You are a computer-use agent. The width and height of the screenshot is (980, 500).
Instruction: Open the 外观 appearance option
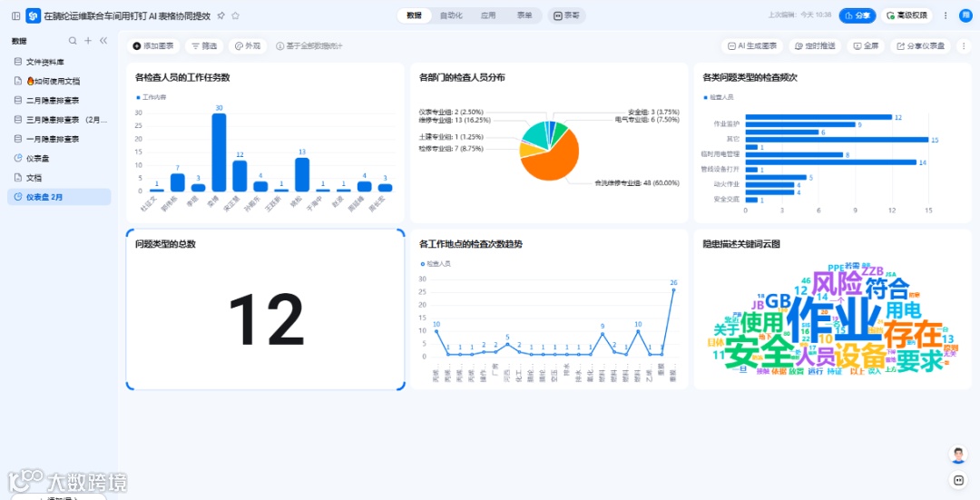pyautogui.click(x=248, y=45)
